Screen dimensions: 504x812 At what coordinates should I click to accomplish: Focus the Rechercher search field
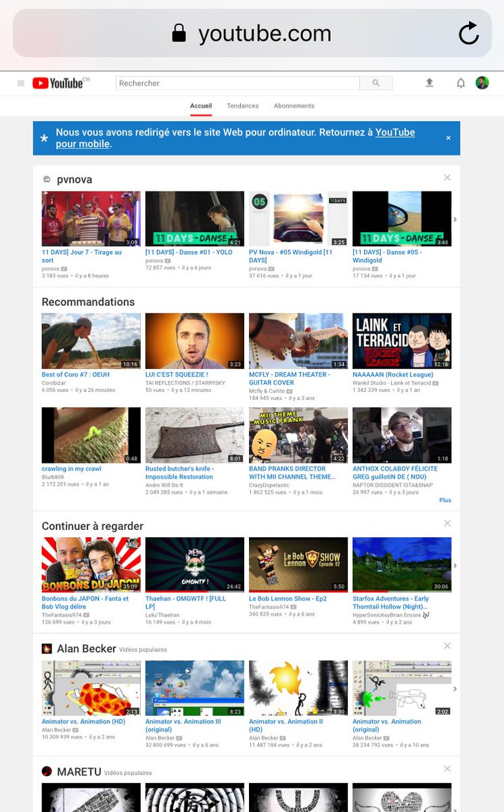238,83
